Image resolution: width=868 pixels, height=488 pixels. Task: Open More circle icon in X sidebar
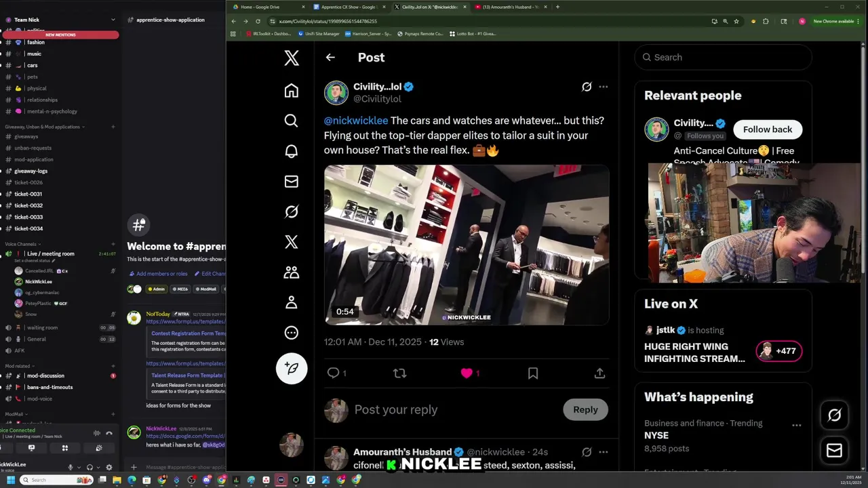click(291, 333)
